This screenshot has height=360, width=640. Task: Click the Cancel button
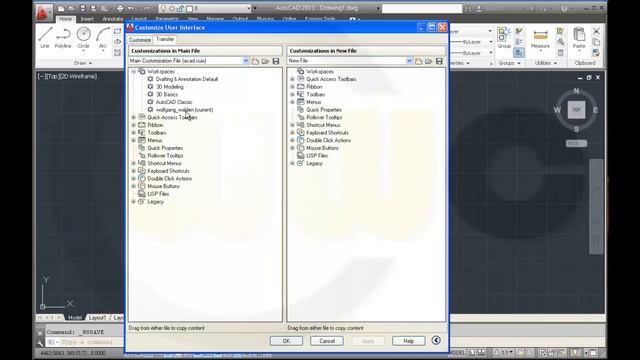tap(327, 341)
